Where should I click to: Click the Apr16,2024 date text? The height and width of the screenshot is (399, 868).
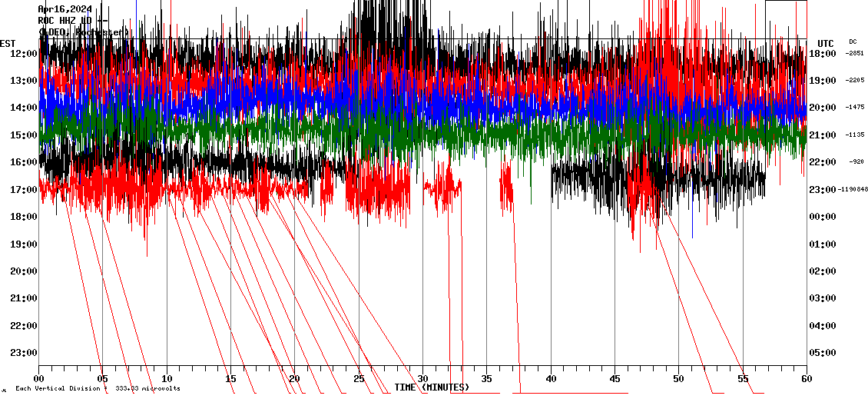tap(65, 9)
